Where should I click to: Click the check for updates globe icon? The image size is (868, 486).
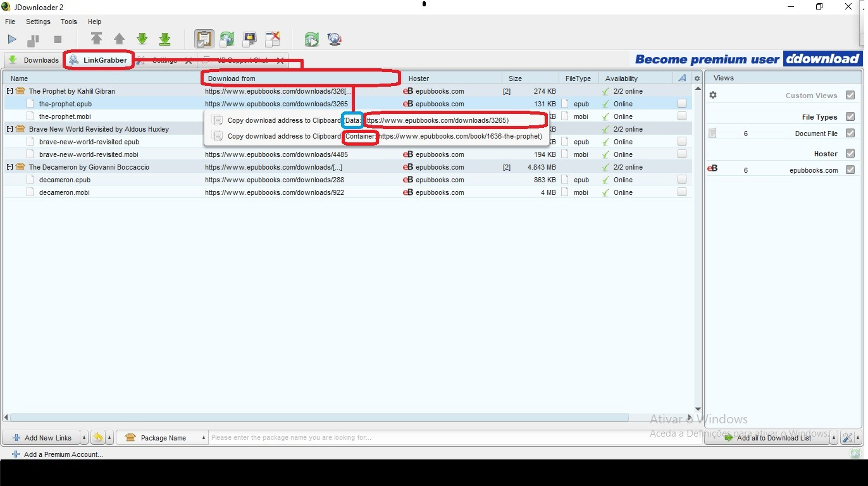point(335,39)
